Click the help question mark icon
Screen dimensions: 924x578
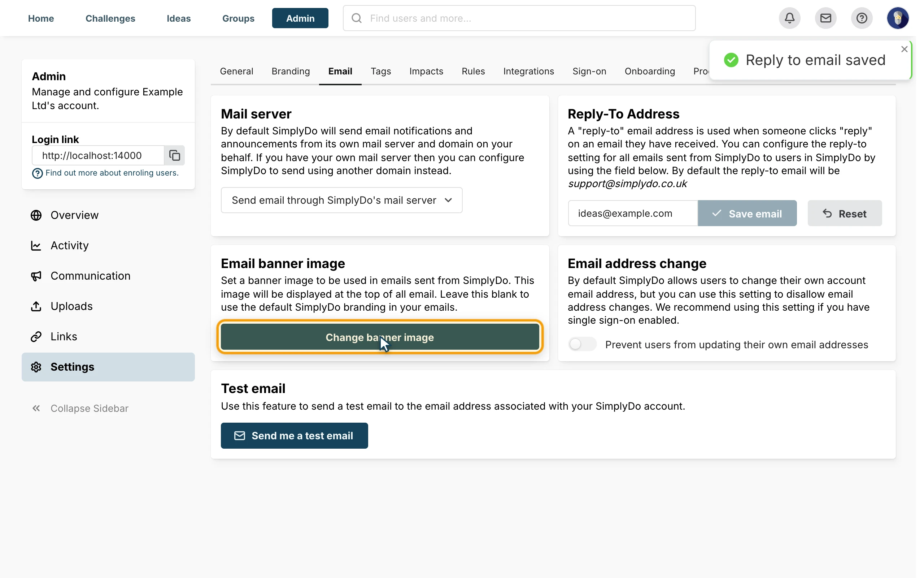point(862,18)
